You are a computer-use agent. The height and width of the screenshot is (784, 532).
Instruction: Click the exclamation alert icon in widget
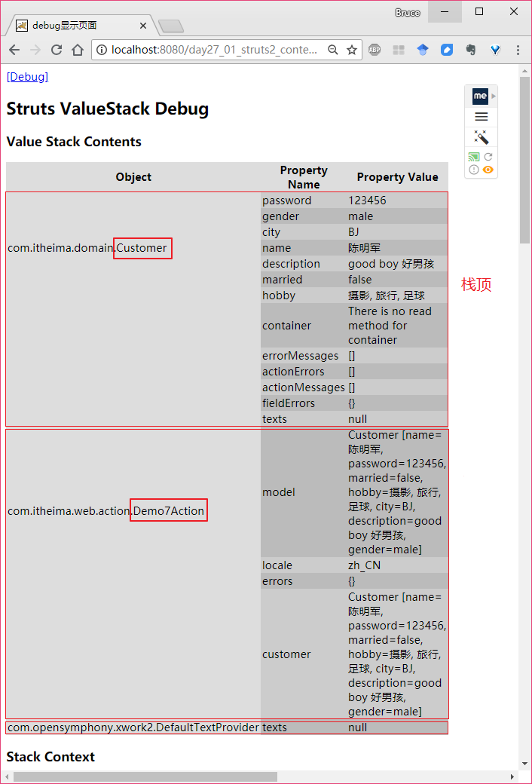(x=474, y=170)
